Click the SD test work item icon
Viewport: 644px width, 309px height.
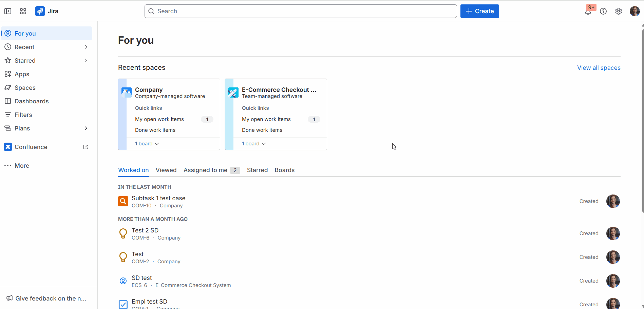123,281
